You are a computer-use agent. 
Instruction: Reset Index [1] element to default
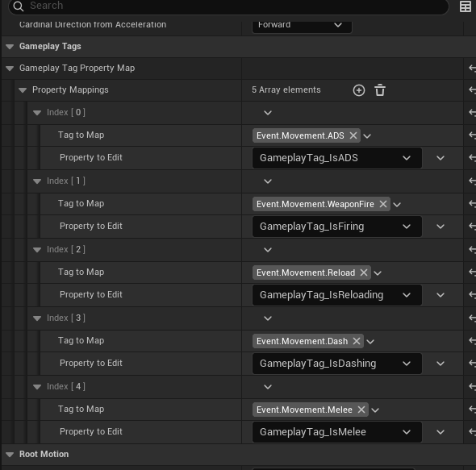click(472, 181)
